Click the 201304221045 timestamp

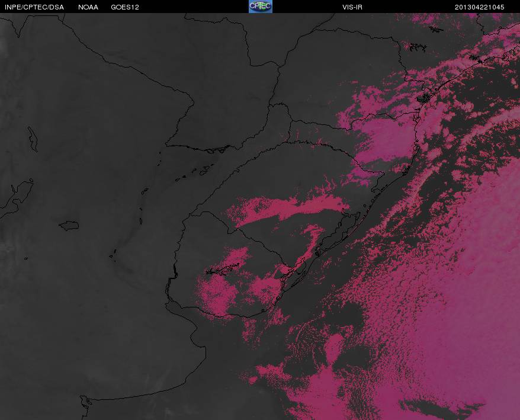point(480,7)
